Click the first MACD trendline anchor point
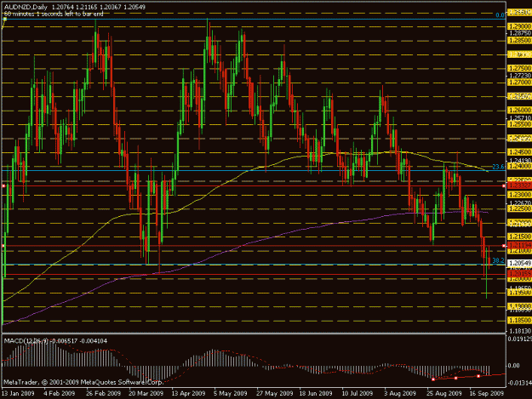Screen dimensions: 532x399 tap(433, 379)
